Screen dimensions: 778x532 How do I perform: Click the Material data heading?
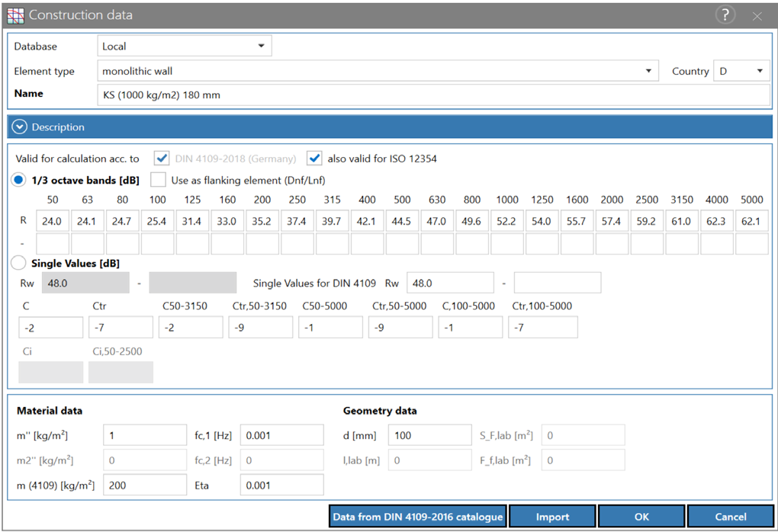coord(50,411)
